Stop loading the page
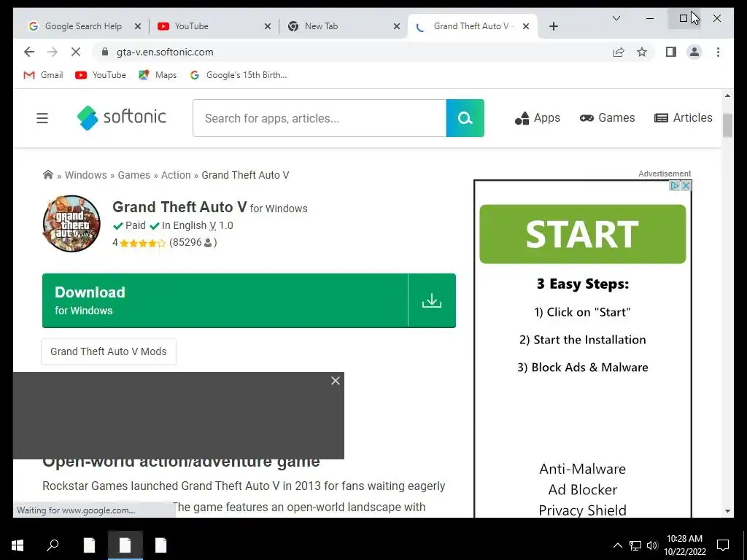747x560 pixels. [x=76, y=52]
